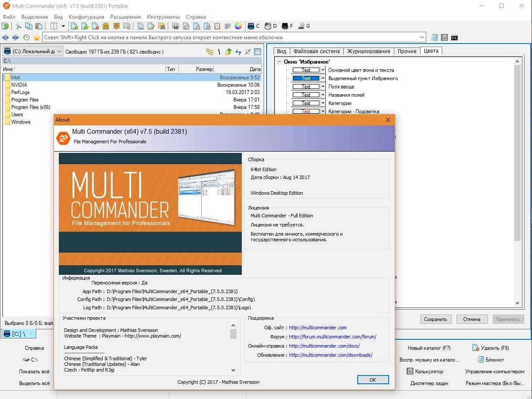This screenshot has width=532, height=399.
Task: Click the color wheel icon in toolbar
Action: pyautogui.click(x=238, y=26)
